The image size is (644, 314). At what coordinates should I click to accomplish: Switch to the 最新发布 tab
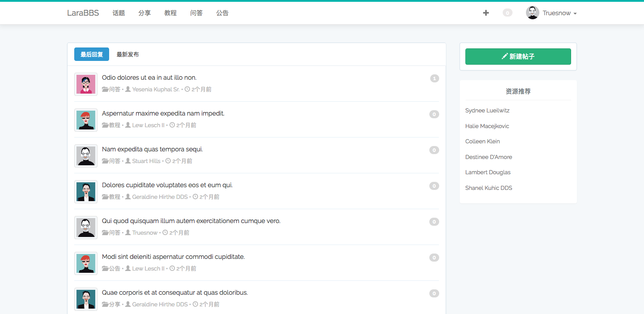128,54
